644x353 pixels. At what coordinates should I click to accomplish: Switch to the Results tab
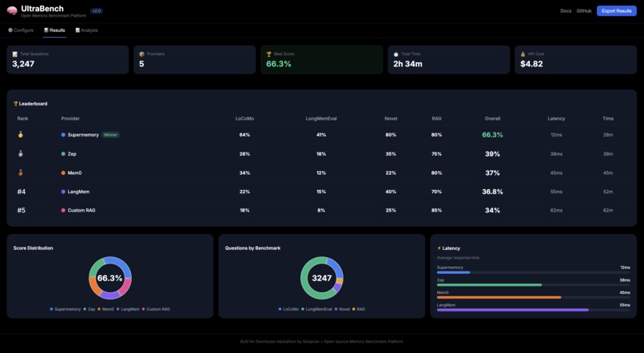(54, 30)
